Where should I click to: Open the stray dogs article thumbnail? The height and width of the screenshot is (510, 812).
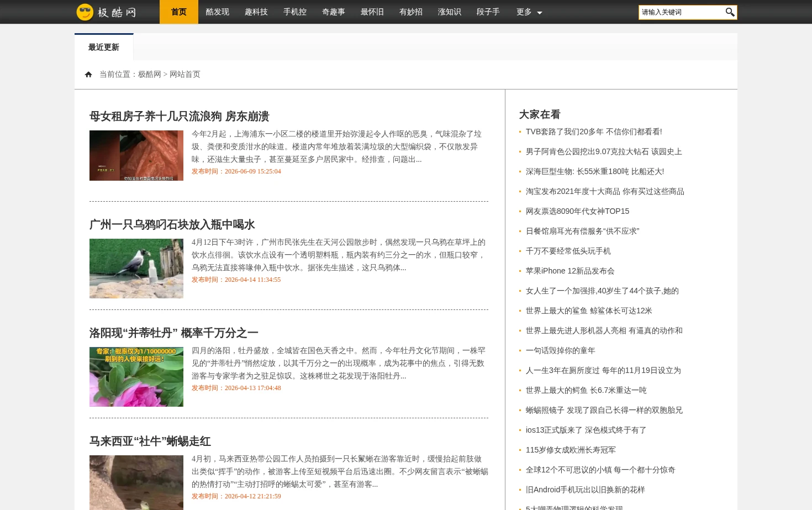[136, 156]
